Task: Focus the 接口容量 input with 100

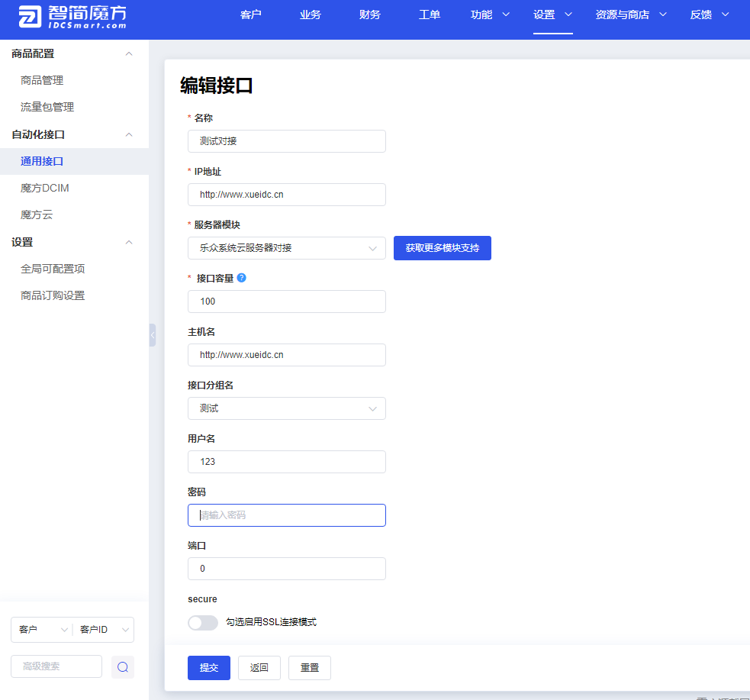Action: pyautogui.click(x=287, y=302)
